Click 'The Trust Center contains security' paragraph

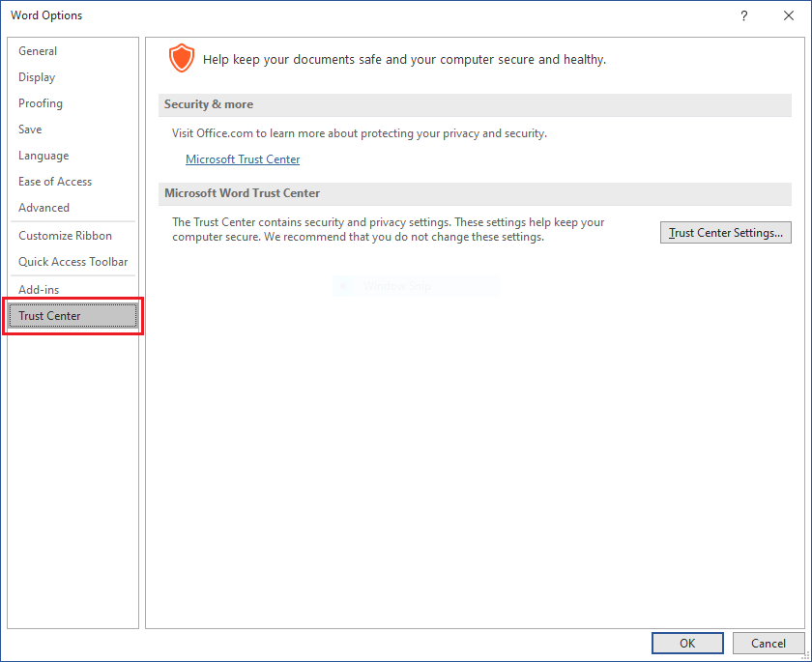[x=388, y=229]
